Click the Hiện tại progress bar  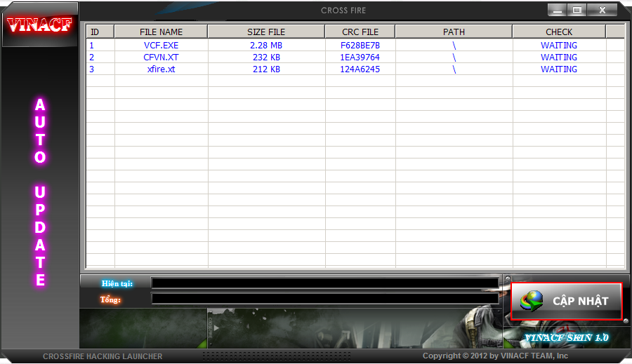pos(325,283)
